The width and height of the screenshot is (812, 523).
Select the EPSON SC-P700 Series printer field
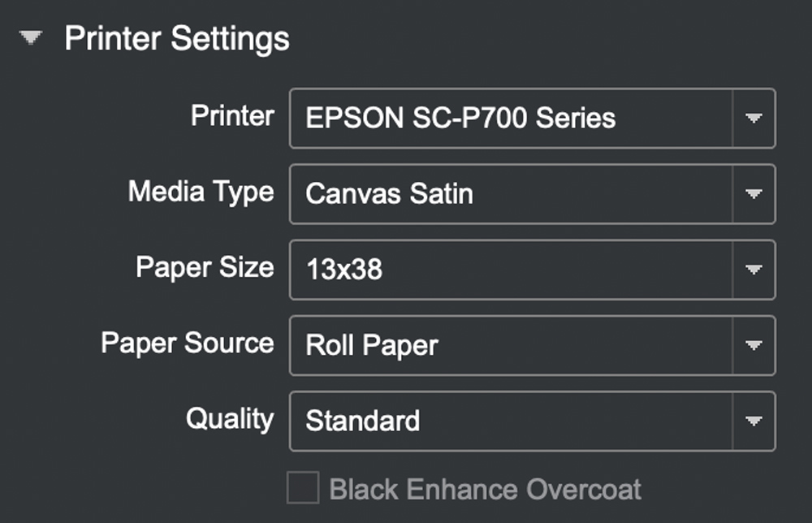tap(512, 119)
